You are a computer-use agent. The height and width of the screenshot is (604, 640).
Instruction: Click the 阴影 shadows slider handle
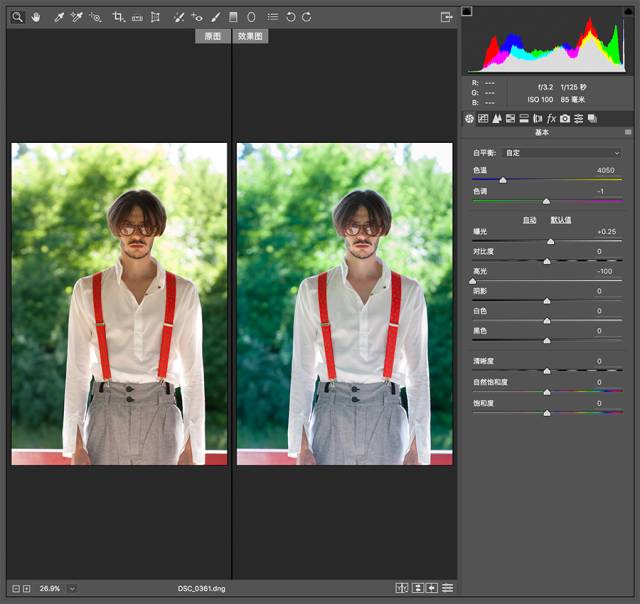(547, 301)
